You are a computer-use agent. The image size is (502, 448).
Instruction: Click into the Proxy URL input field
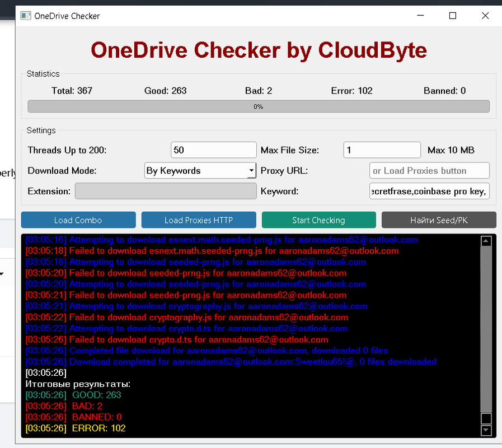(429, 170)
